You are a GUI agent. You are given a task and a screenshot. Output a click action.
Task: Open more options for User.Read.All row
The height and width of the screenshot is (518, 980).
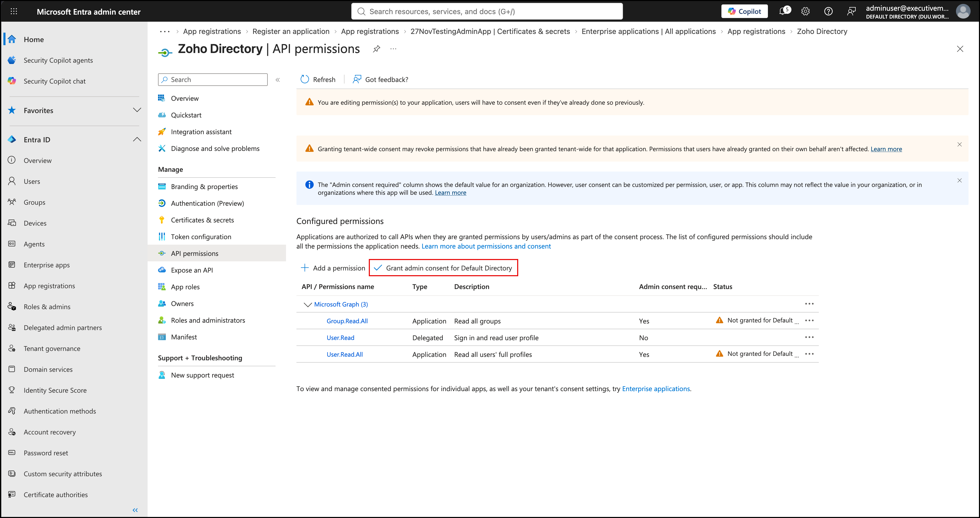[809, 354]
